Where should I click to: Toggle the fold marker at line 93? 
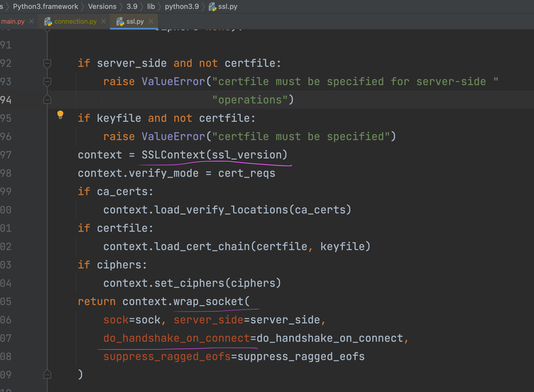tap(47, 82)
